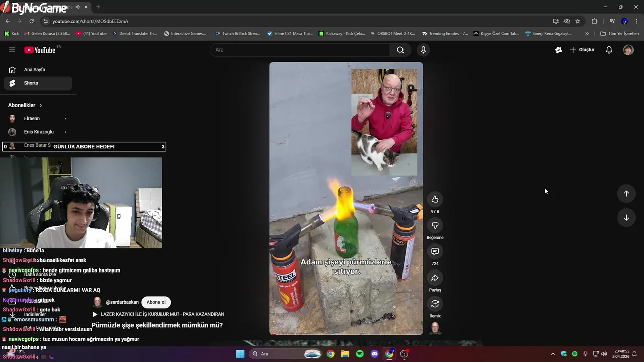The image size is (644, 362).
Task: Open the icon left of Oluştur
Action: (x=558, y=50)
